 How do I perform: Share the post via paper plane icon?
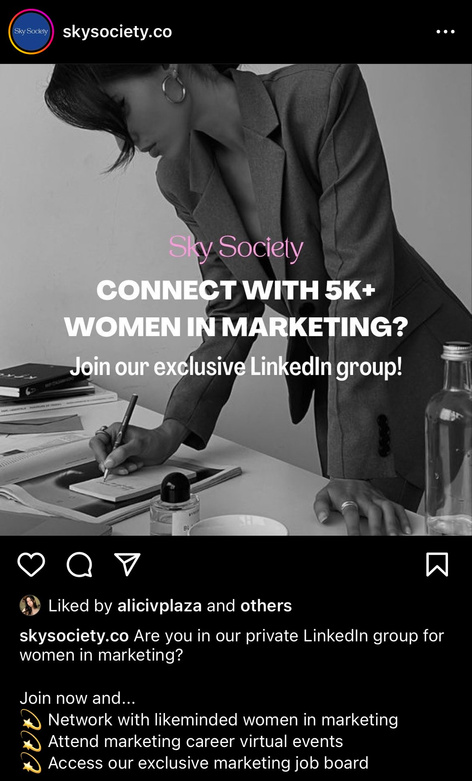(127, 564)
